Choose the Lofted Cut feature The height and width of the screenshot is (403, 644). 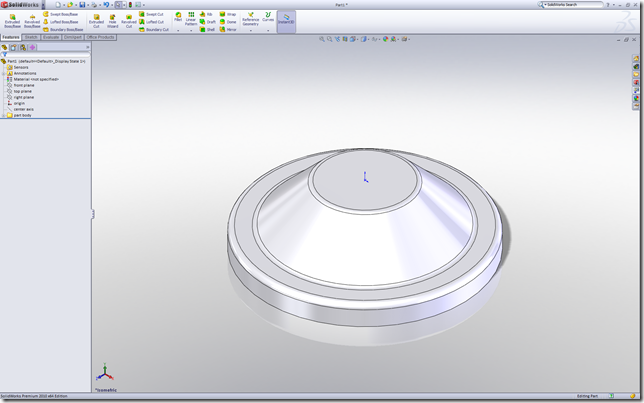pos(152,22)
